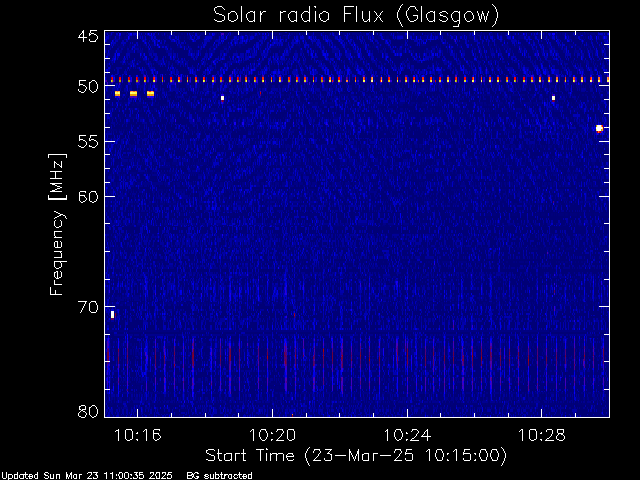Click the 80 MHz axis tick label
Image resolution: width=640 pixels, height=480 pixels.
[x=88, y=411]
